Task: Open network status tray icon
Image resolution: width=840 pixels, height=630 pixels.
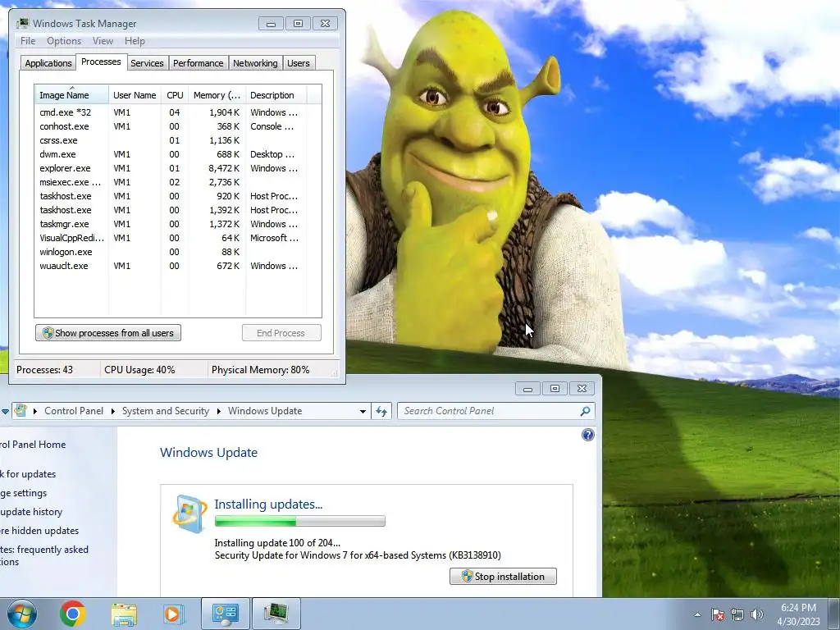Action: click(x=737, y=614)
